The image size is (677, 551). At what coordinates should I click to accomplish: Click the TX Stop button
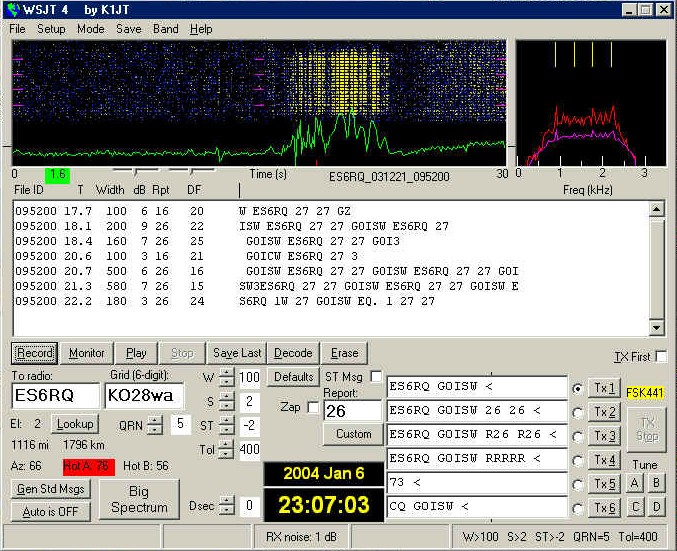pyautogui.click(x=647, y=429)
